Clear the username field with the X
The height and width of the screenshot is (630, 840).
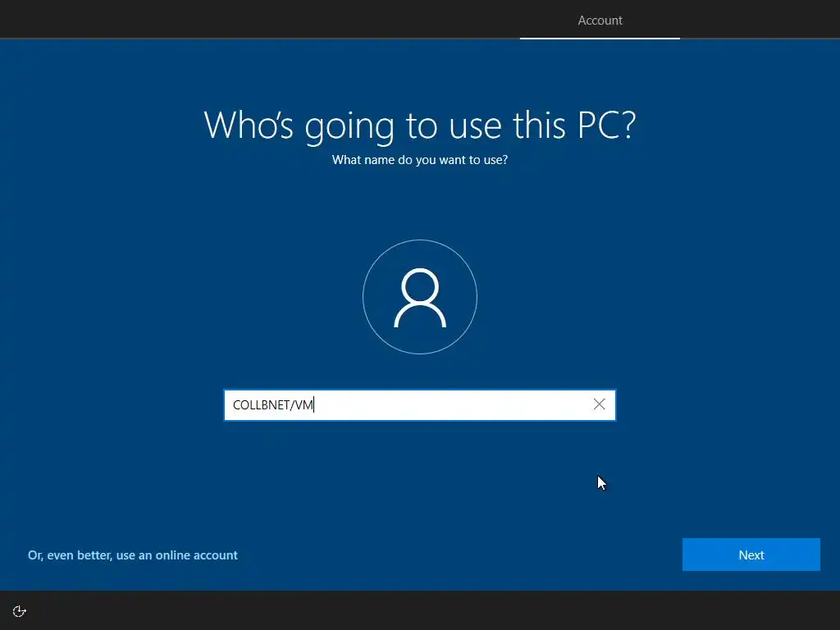599,404
